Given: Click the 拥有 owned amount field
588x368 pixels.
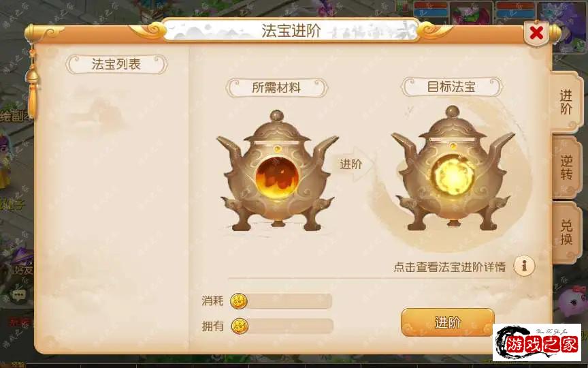Looking at the screenshot, I should click(x=290, y=326).
